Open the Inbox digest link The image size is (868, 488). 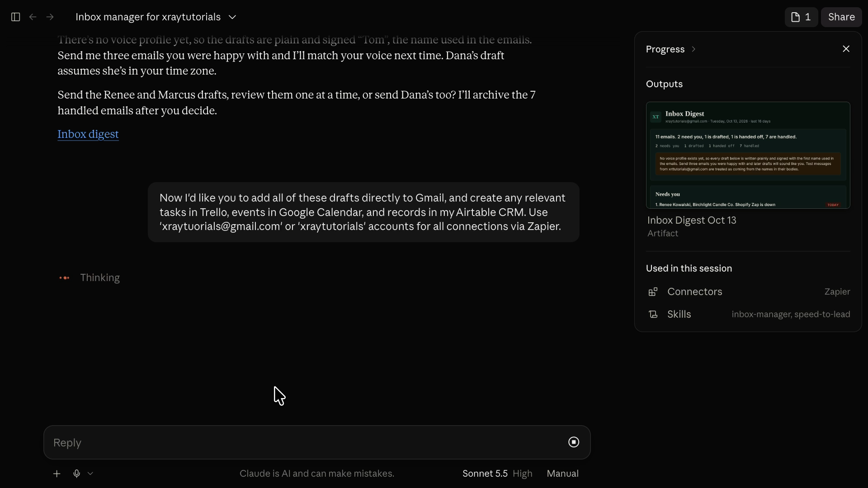click(88, 134)
